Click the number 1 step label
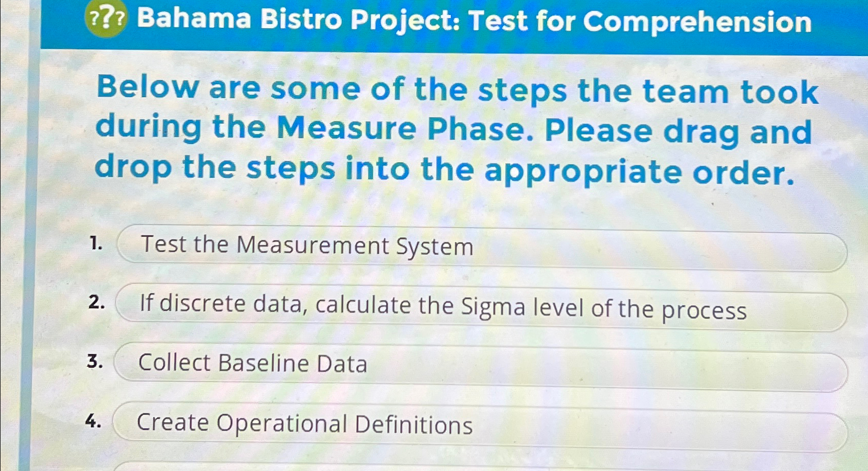 [x=96, y=244]
